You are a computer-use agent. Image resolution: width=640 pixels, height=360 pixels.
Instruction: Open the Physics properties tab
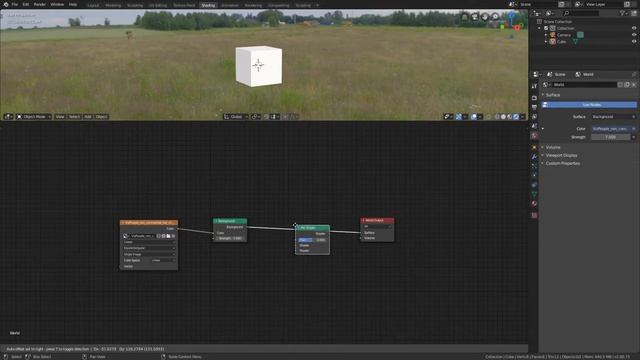534,176
